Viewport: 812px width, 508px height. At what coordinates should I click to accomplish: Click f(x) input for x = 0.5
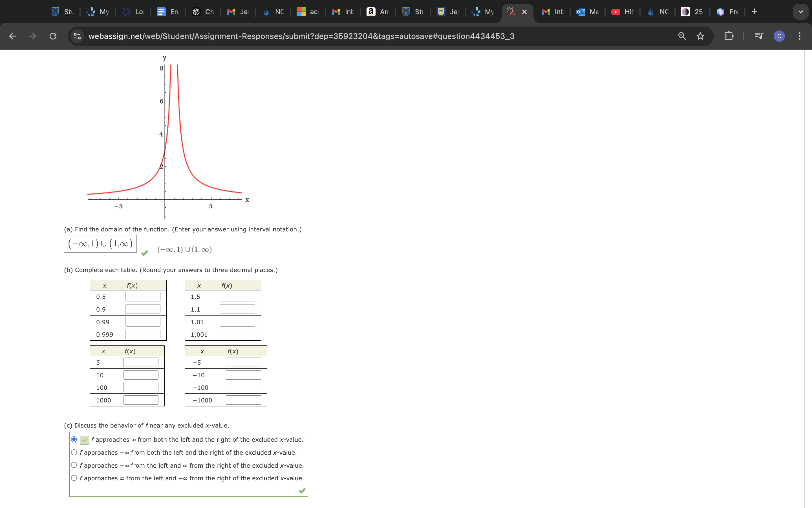143,297
